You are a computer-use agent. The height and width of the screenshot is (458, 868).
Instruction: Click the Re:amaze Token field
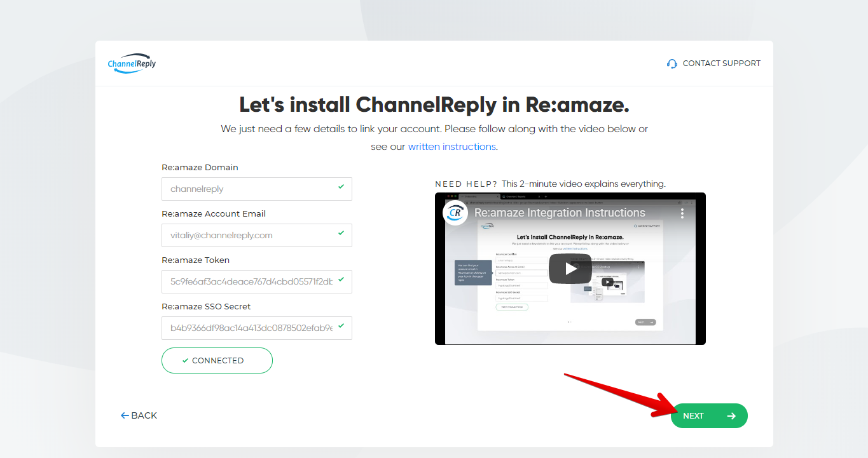(x=257, y=281)
